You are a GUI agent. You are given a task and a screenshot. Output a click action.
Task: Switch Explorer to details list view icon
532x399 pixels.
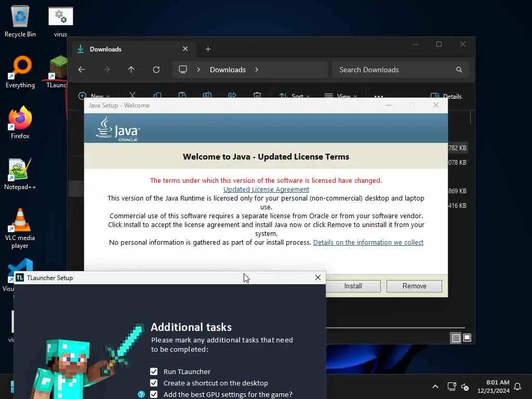pyautogui.click(x=456, y=338)
